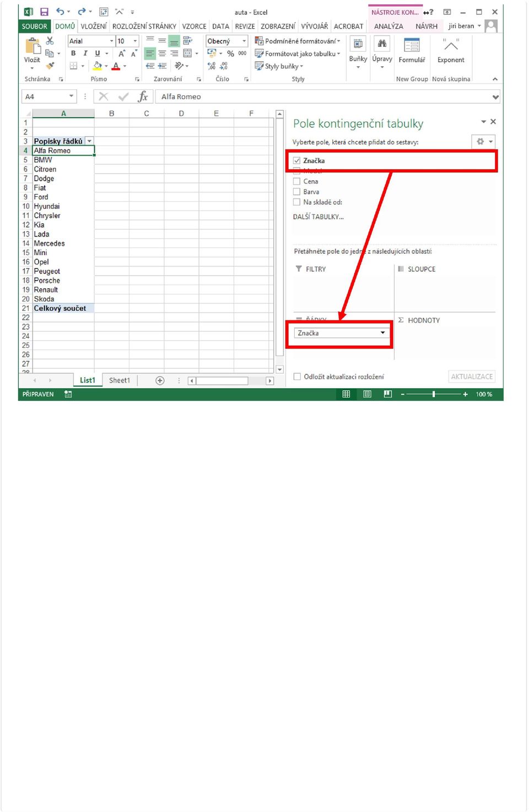
Task: Check the Cena field checkbox
Action: tap(296, 181)
